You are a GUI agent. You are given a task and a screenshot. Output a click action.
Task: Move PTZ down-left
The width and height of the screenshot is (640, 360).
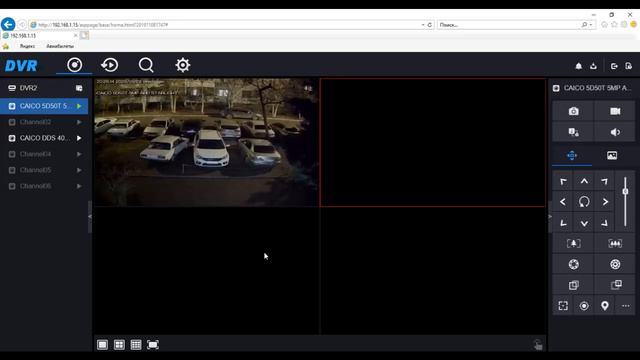pos(563,223)
